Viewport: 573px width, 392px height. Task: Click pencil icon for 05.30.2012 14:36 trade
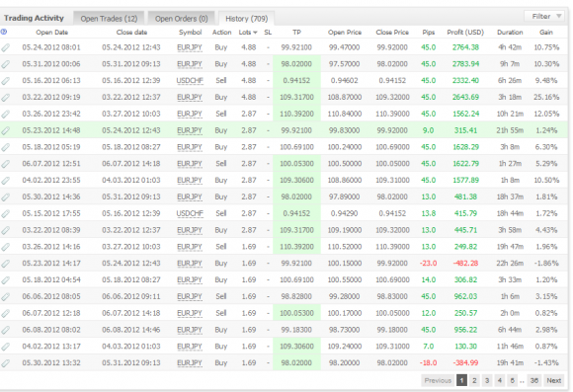tap(6, 197)
